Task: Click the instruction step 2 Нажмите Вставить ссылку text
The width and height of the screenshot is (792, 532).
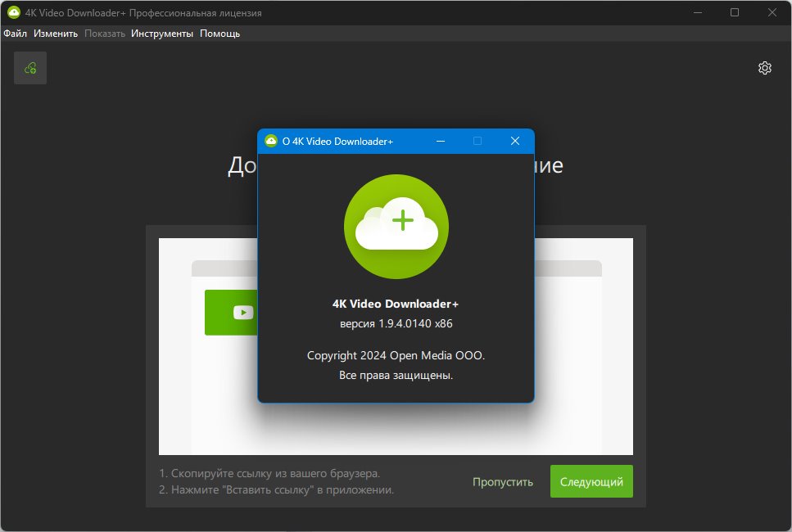Action: (x=276, y=489)
